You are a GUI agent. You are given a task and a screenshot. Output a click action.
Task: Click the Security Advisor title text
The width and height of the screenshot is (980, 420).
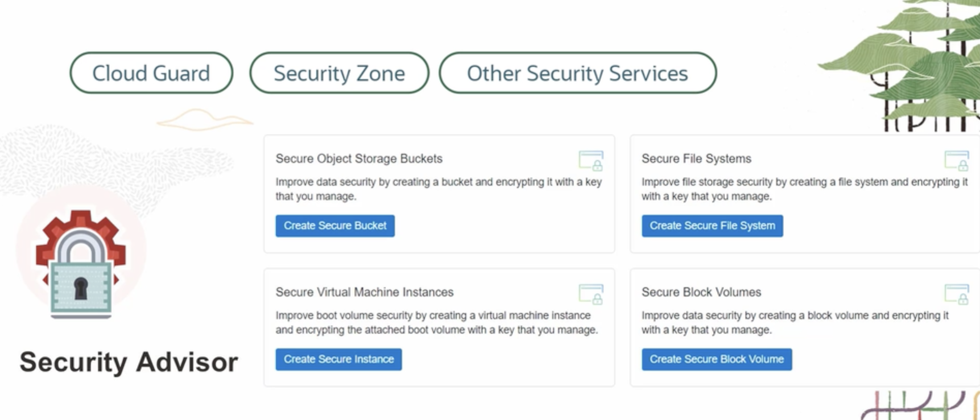(x=128, y=362)
